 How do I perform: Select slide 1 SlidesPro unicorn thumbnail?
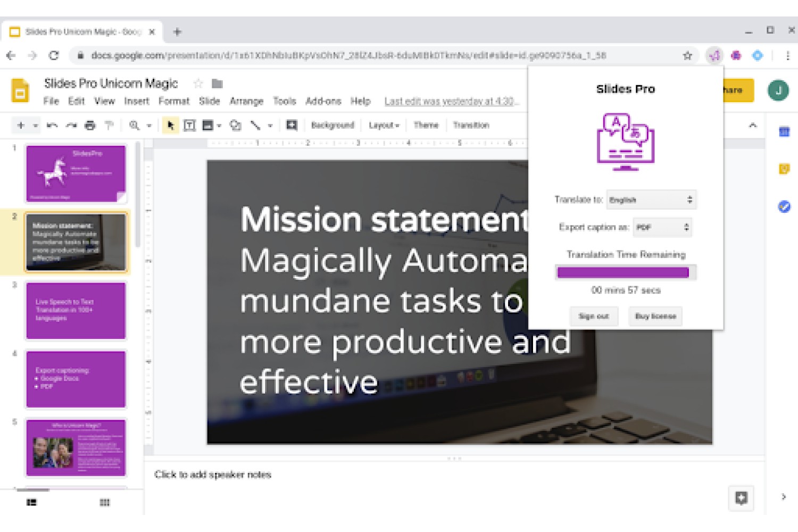(76, 174)
